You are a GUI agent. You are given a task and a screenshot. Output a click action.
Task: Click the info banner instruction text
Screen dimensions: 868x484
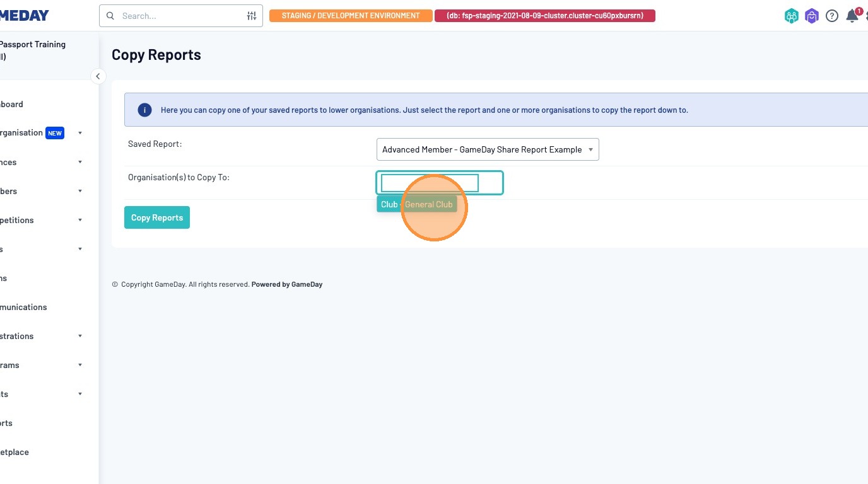tap(425, 110)
